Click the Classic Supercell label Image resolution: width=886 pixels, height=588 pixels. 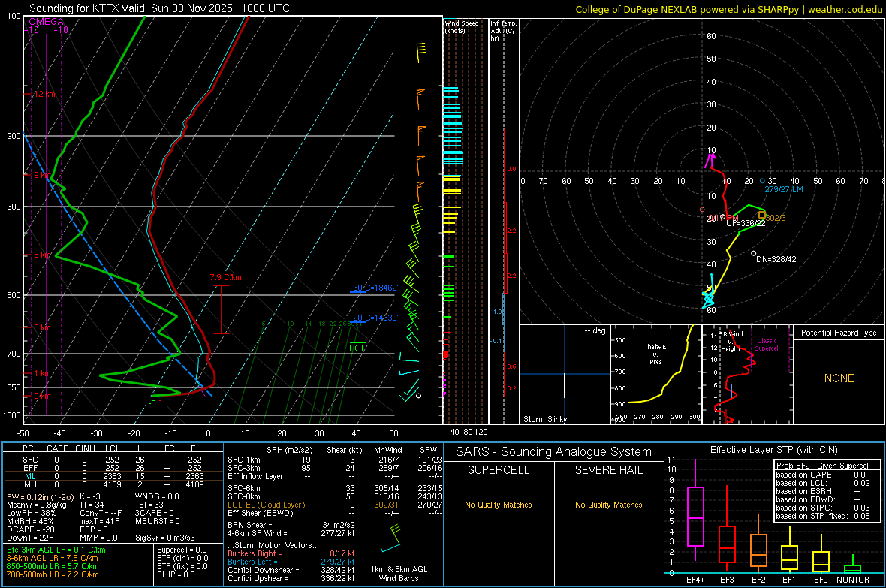pyautogui.click(x=767, y=345)
